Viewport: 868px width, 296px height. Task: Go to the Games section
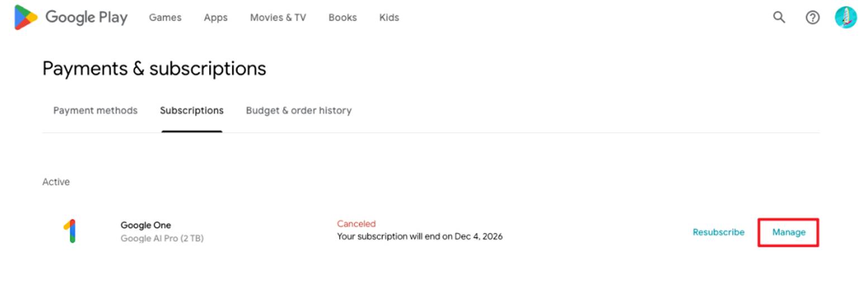pos(165,17)
